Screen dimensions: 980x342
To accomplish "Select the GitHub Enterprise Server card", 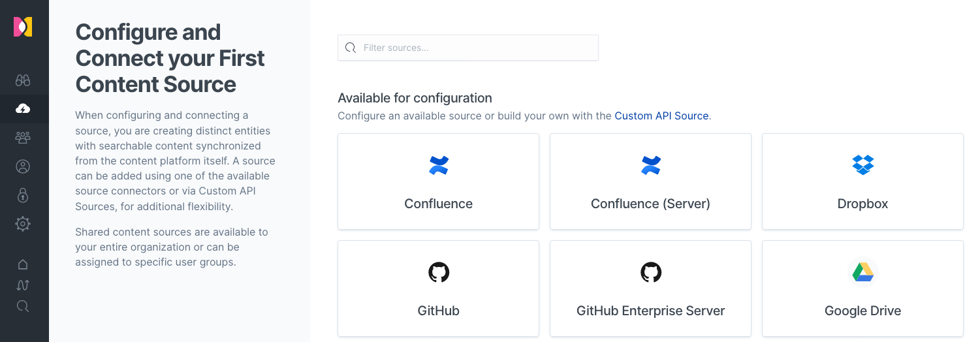I will [650, 288].
